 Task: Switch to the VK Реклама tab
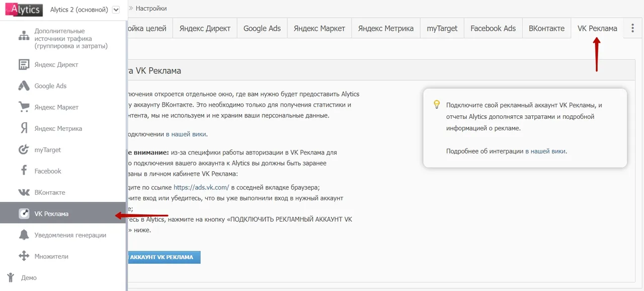[x=597, y=28]
